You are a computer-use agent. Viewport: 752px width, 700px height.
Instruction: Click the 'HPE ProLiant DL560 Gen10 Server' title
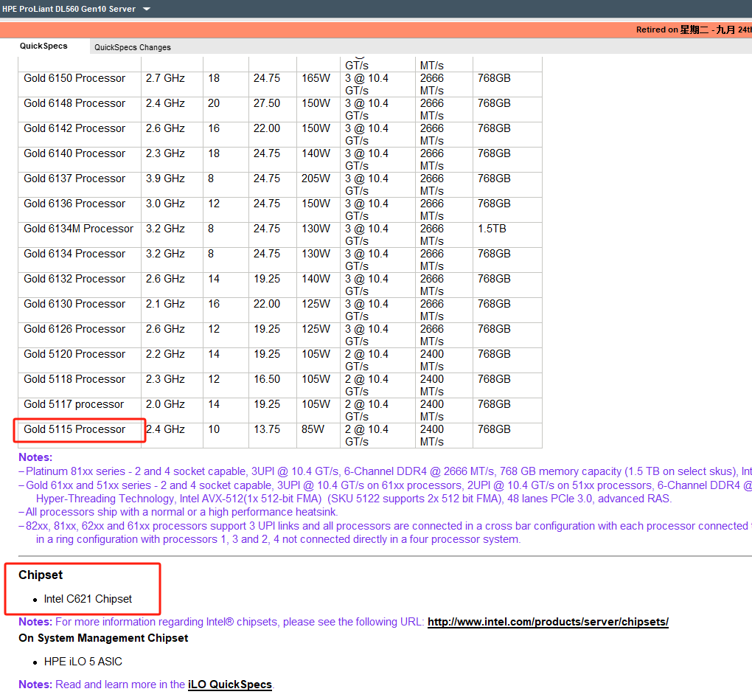tap(69, 9)
